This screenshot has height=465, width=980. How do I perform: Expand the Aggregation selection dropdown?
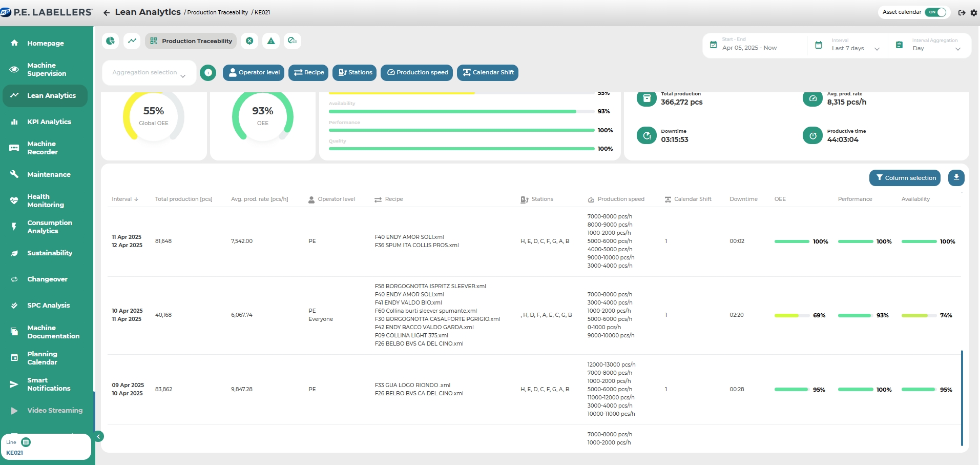[x=149, y=73]
